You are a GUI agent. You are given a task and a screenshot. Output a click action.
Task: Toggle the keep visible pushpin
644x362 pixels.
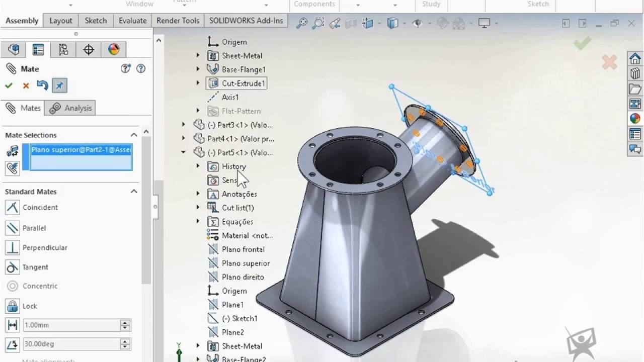coord(59,85)
